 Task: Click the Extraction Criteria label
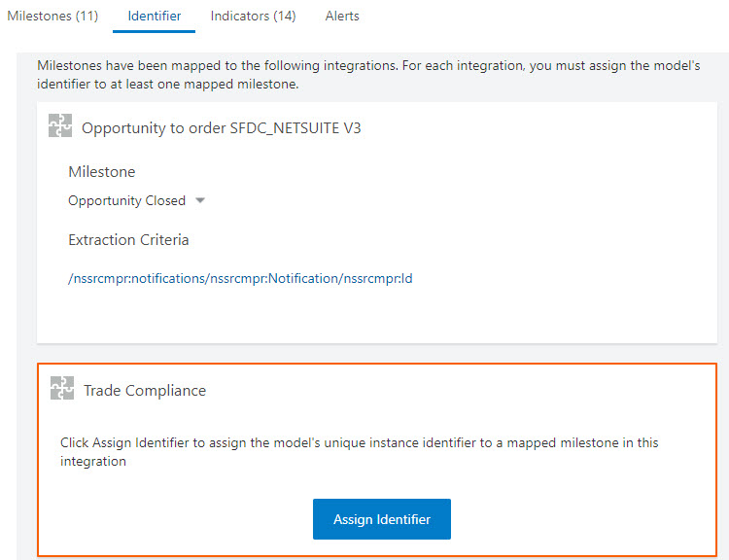[x=128, y=240]
